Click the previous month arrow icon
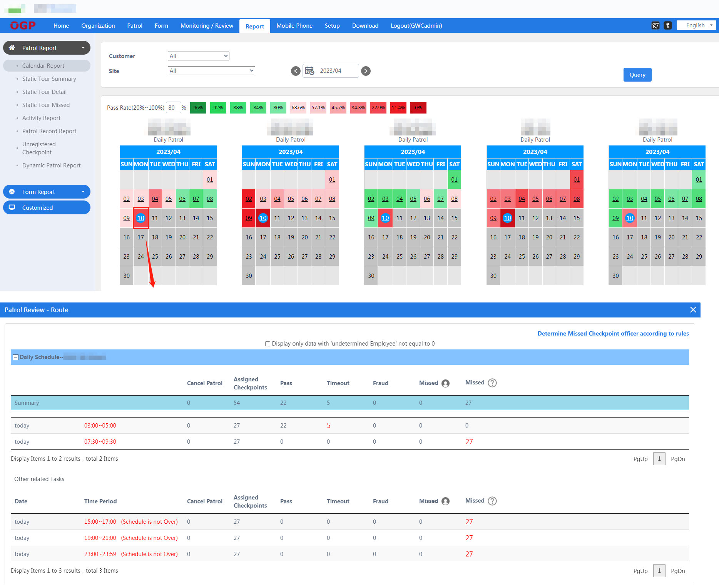 [x=296, y=71]
